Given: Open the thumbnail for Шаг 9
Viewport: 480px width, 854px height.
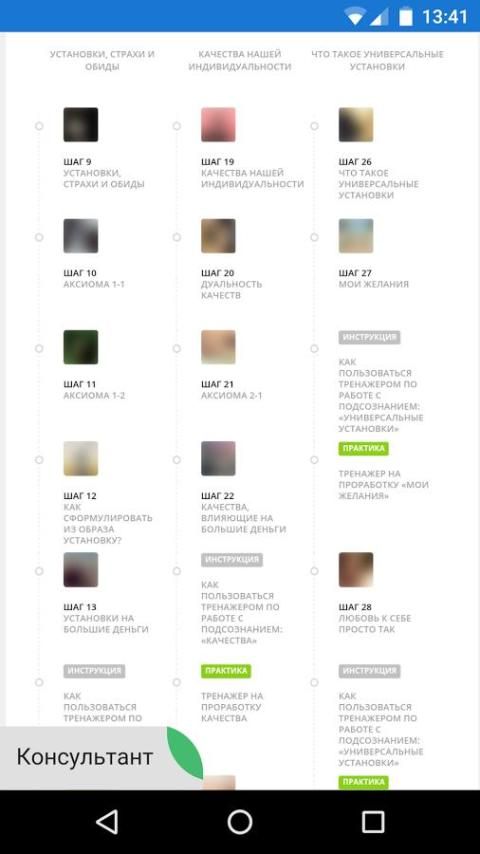Looking at the screenshot, I should 81,125.
